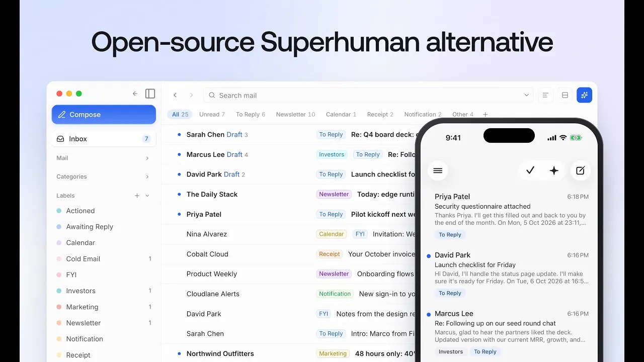Toggle the sidebar panel icon

click(x=150, y=94)
